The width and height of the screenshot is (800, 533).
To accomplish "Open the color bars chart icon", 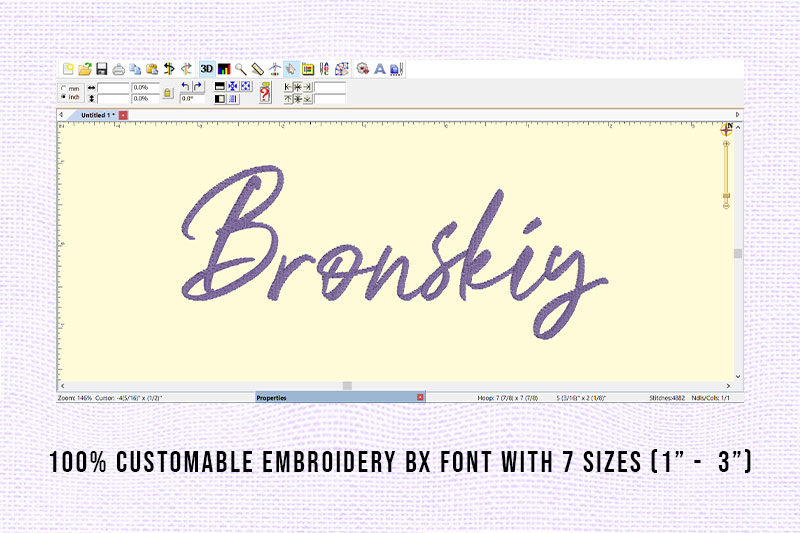I will (x=224, y=69).
